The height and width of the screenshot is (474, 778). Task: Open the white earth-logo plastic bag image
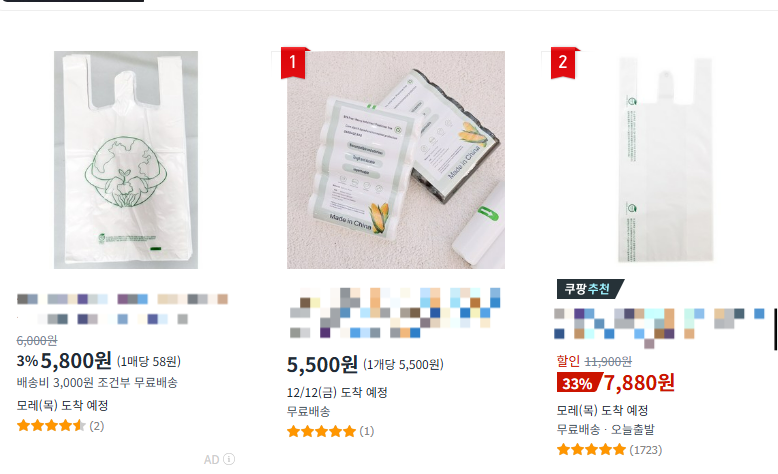[126, 160]
